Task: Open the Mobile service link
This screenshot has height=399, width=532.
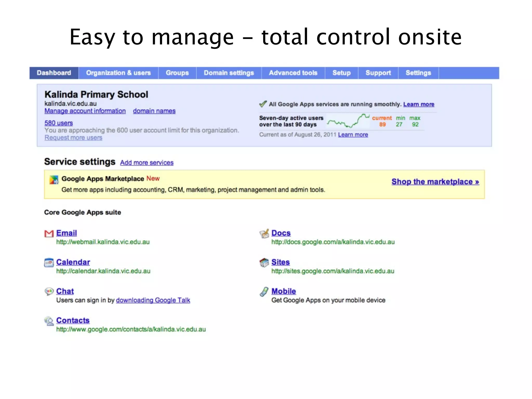Action: (284, 291)
